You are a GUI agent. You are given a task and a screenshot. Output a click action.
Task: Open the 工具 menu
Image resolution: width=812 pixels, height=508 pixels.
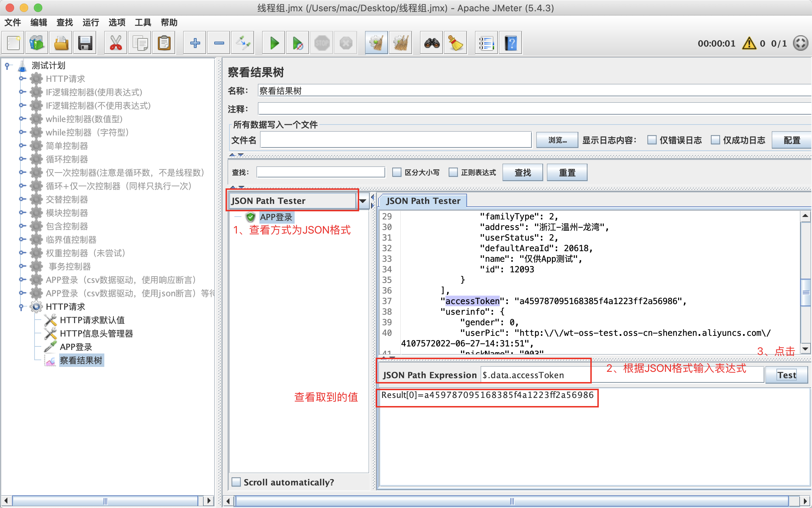tap(143, 22)
